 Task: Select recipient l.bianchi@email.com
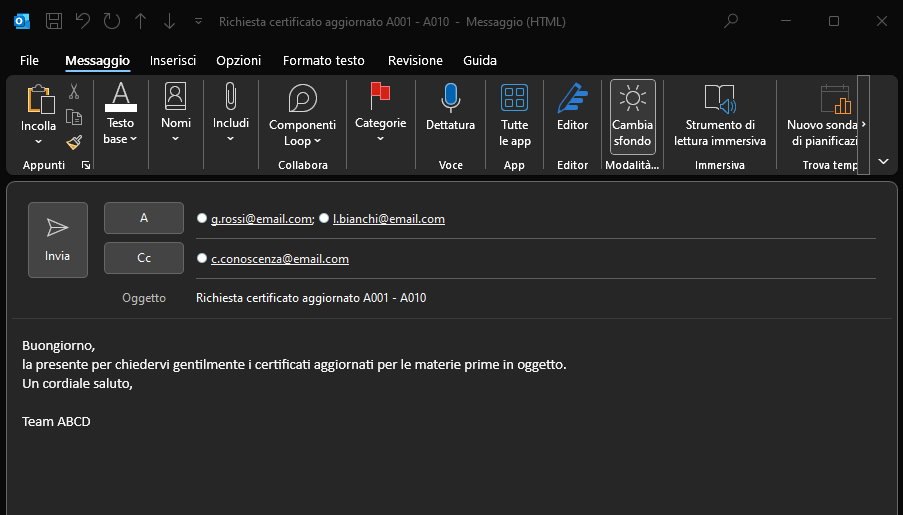click(x=389, y=219)
